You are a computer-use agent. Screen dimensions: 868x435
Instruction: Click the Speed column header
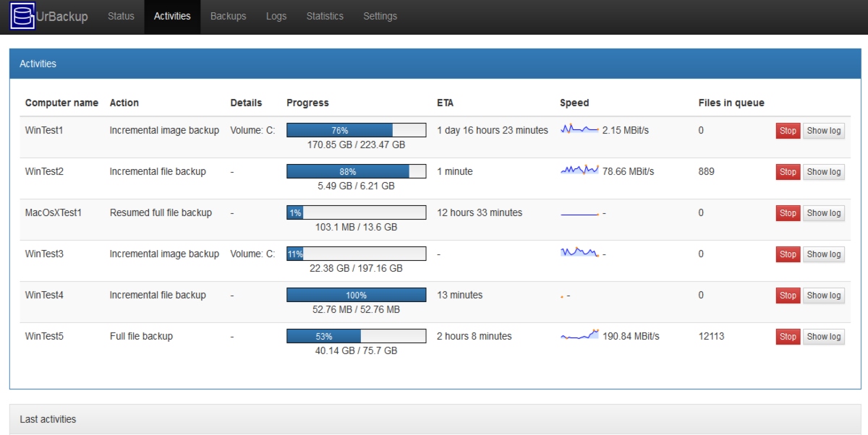pos(574,103)
